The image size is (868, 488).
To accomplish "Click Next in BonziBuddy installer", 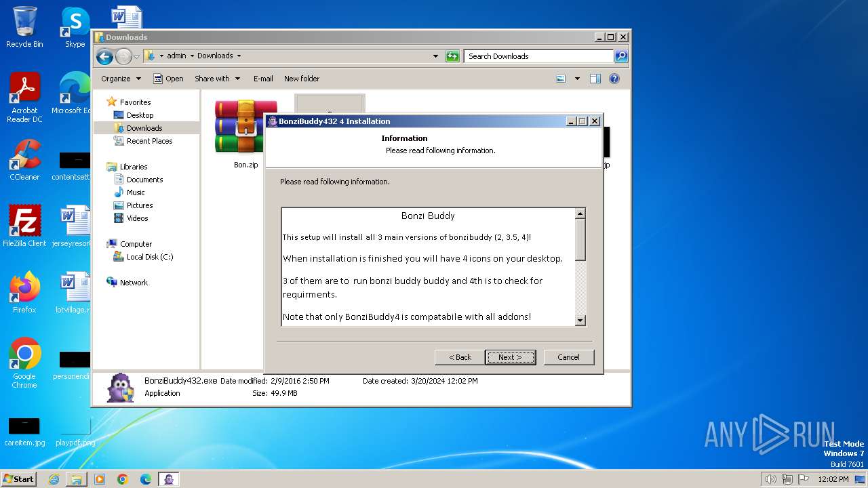I will pos(510,357).
